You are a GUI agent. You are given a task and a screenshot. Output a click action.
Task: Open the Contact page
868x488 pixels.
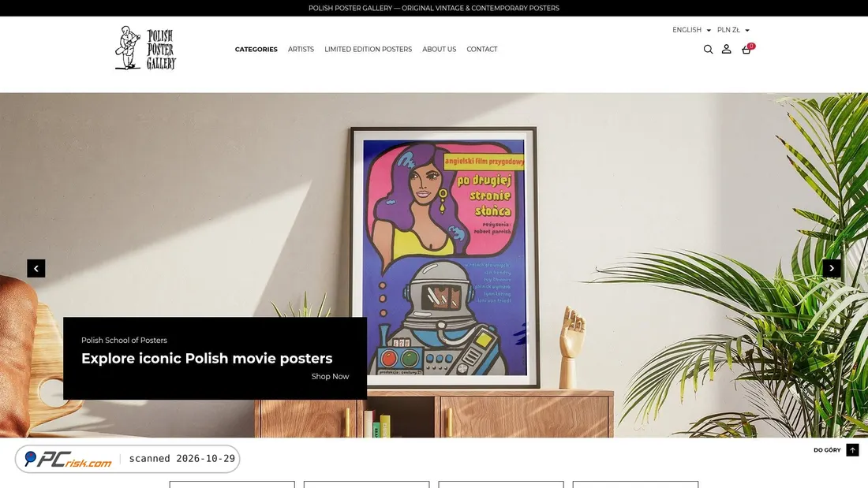pos(481,49)
